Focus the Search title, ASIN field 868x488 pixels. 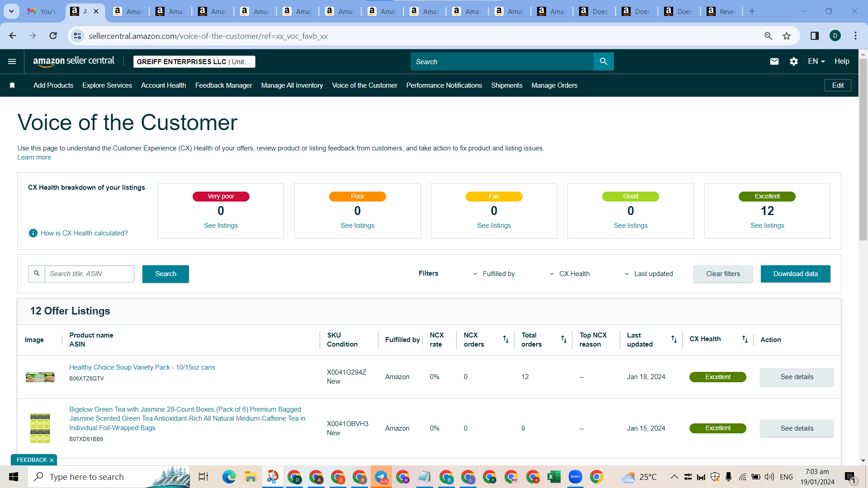pos(90,274)
